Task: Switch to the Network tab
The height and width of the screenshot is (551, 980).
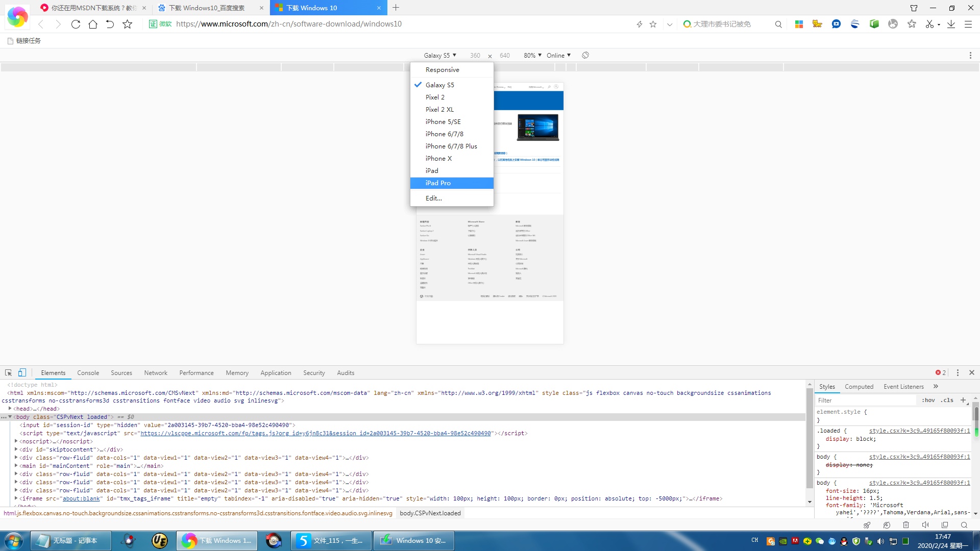Action: 156,373
